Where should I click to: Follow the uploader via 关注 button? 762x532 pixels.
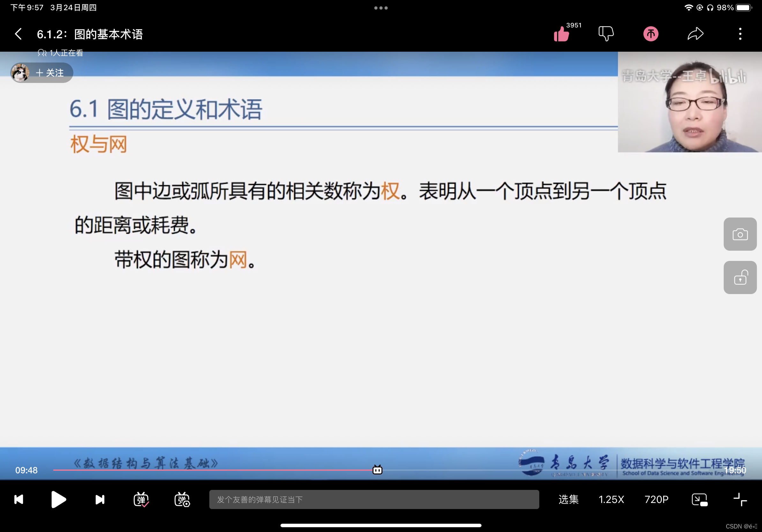pos(50,73)
